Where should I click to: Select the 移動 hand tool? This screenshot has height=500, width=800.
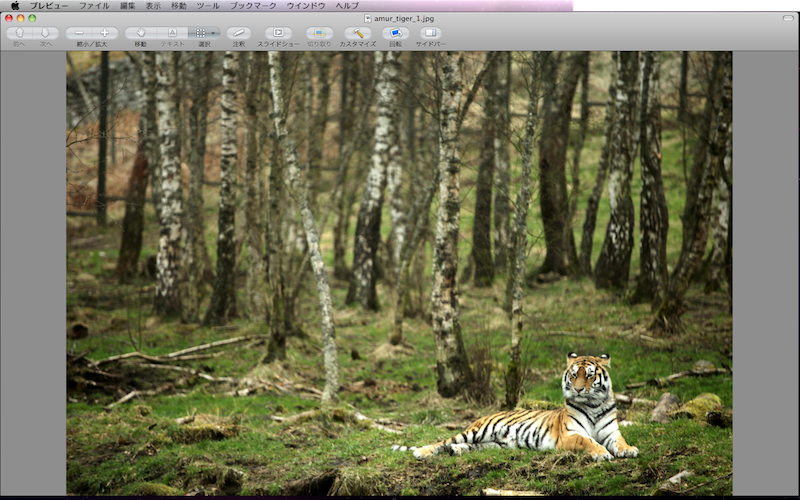[x=140, y=33]
